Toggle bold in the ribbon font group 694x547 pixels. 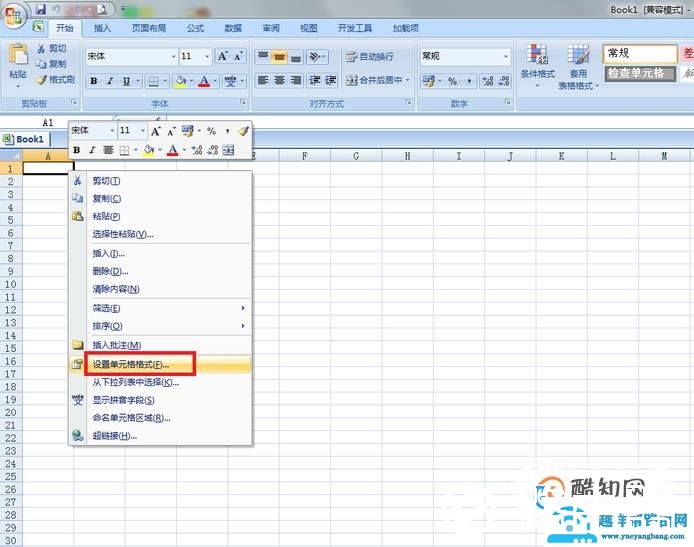pyautogui.click(x=94, y=81)
